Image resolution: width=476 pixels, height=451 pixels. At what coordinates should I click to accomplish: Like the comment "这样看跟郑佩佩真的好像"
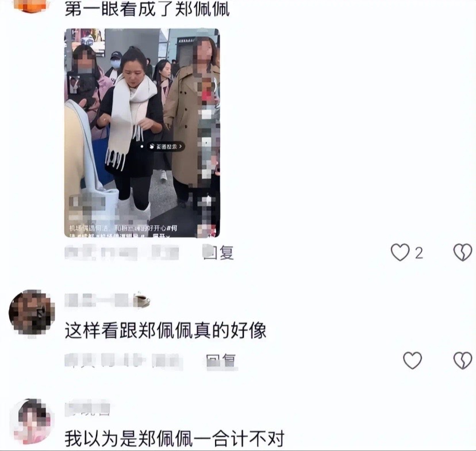(412, 360)
